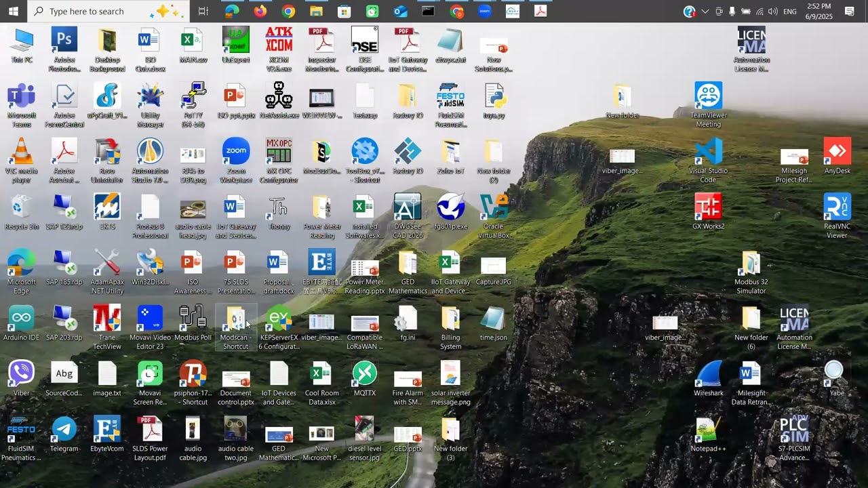The width and height of the screenshot is (868, 488).
Task: Launch VLC media player
Action: 22,161
